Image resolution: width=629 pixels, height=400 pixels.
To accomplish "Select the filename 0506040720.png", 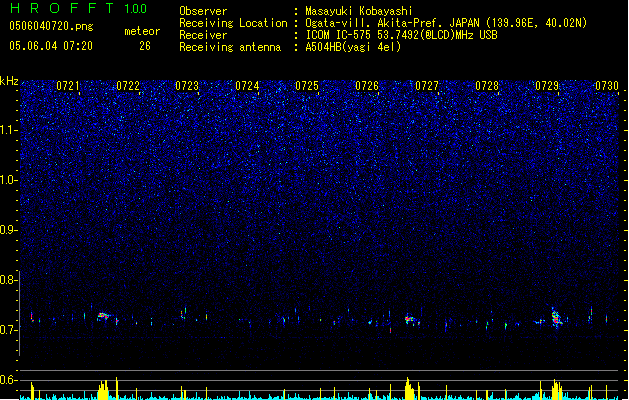I will point(51,26).
